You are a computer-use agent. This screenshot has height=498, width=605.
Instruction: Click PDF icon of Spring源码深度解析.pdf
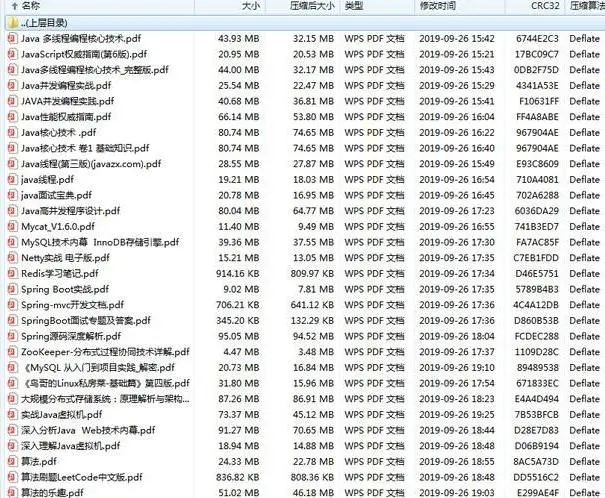(12, 336)
